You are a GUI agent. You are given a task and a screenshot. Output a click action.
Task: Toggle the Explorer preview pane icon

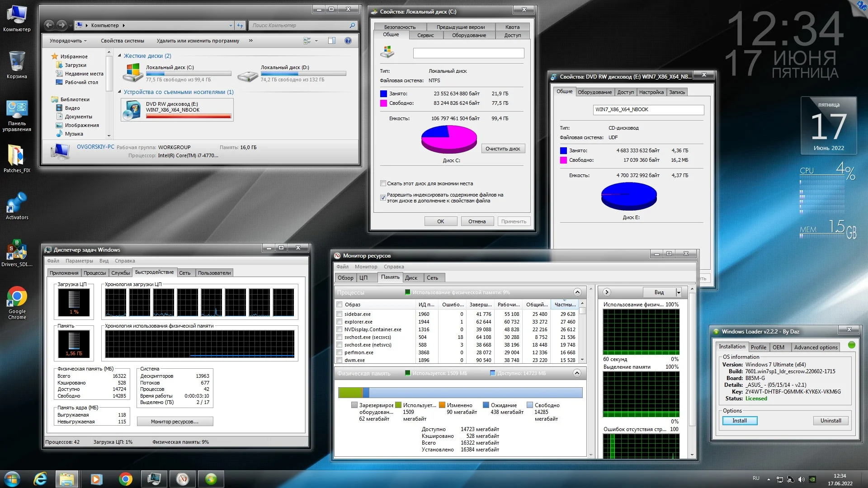coord(331,41)
